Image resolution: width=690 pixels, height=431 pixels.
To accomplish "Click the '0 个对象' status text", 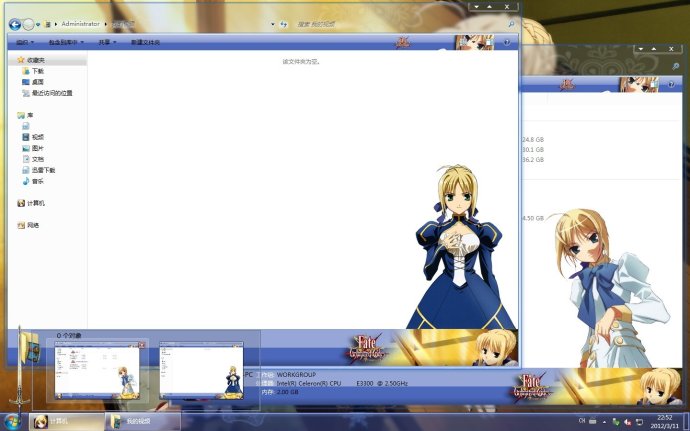I will tap(69, 335).
